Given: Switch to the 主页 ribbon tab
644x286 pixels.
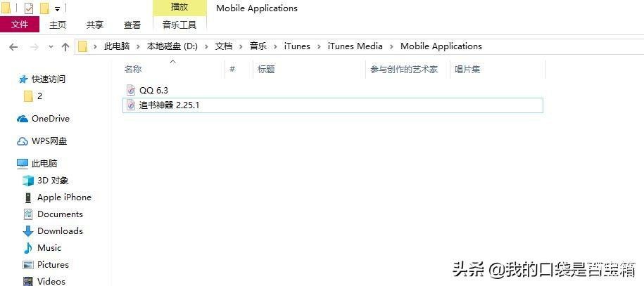Looking at the screenshot, I should coord(58,25).
